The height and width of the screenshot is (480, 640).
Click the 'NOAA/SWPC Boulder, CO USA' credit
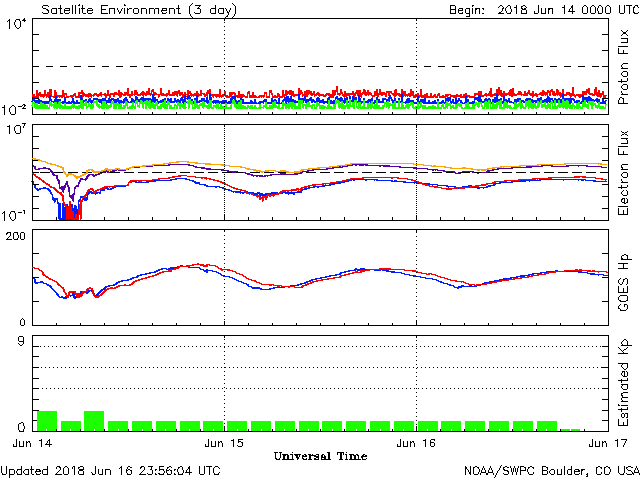tap(552, 471)
